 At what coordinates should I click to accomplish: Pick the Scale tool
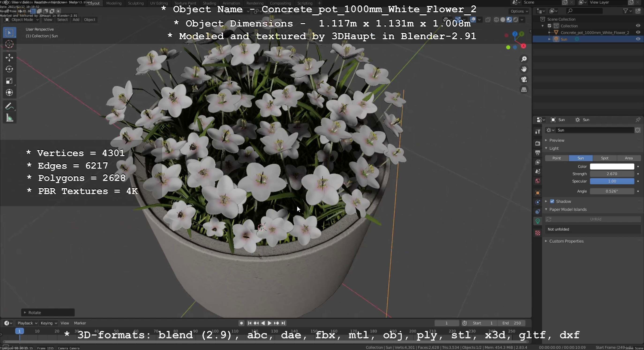(x=10, y=81)
